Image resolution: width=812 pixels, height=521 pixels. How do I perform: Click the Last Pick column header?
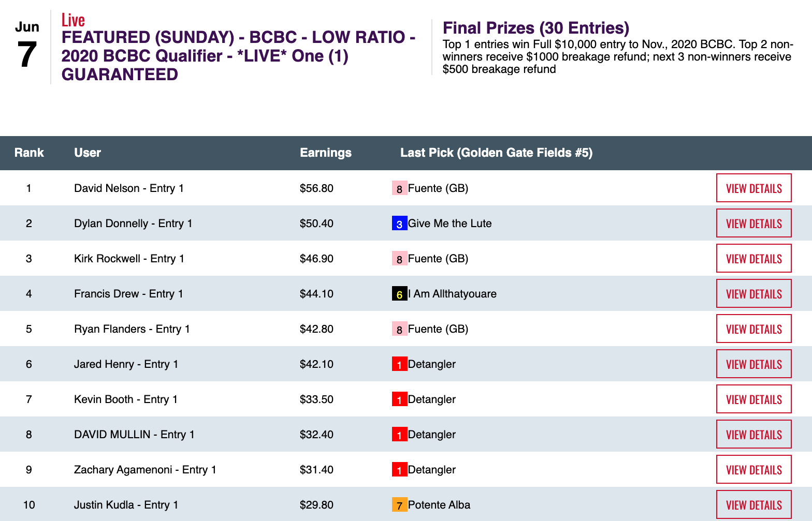496,153
